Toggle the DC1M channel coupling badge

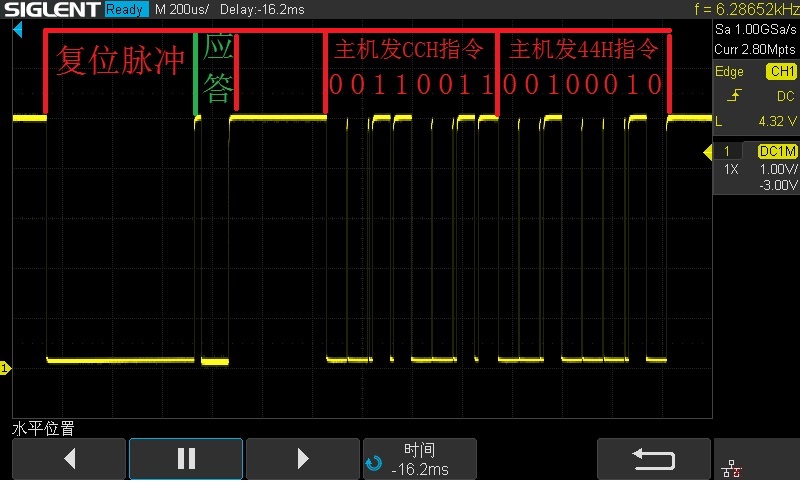[778, 151]
